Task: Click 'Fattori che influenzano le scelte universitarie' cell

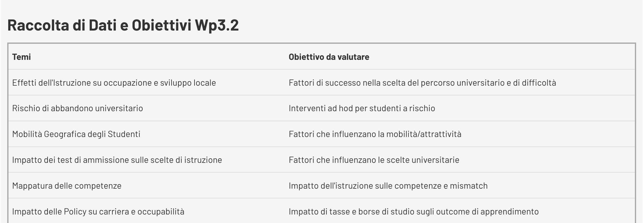Action: coord(374,160)
